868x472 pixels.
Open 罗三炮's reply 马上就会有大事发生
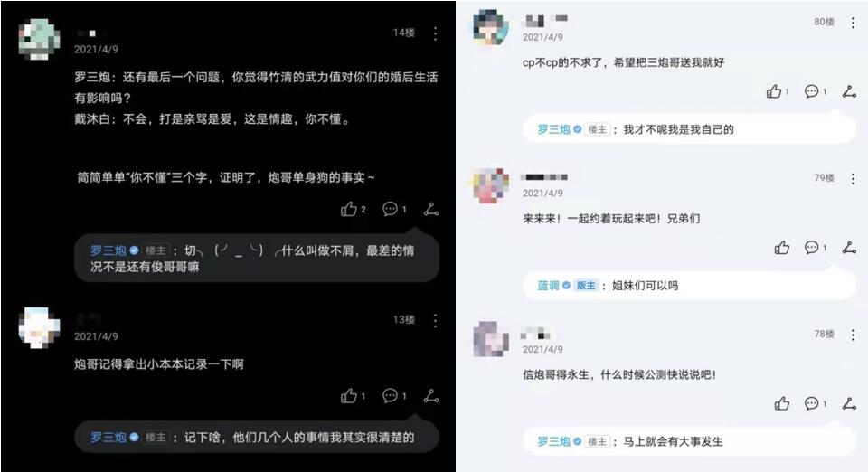pos(689,441)
